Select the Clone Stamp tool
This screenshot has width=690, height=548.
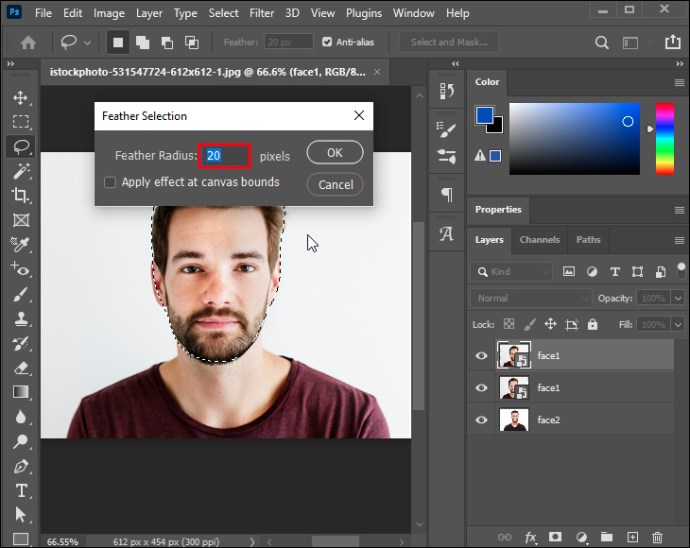(x=21, y=319)
